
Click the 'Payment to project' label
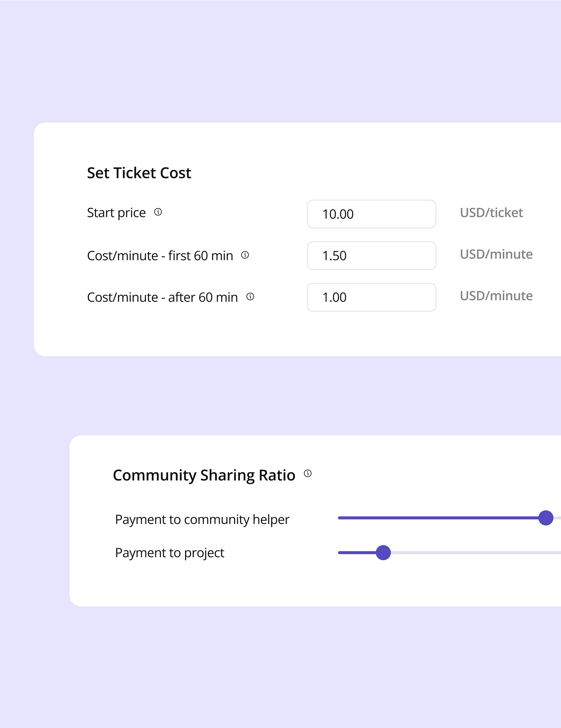click(x=170, y=553)
